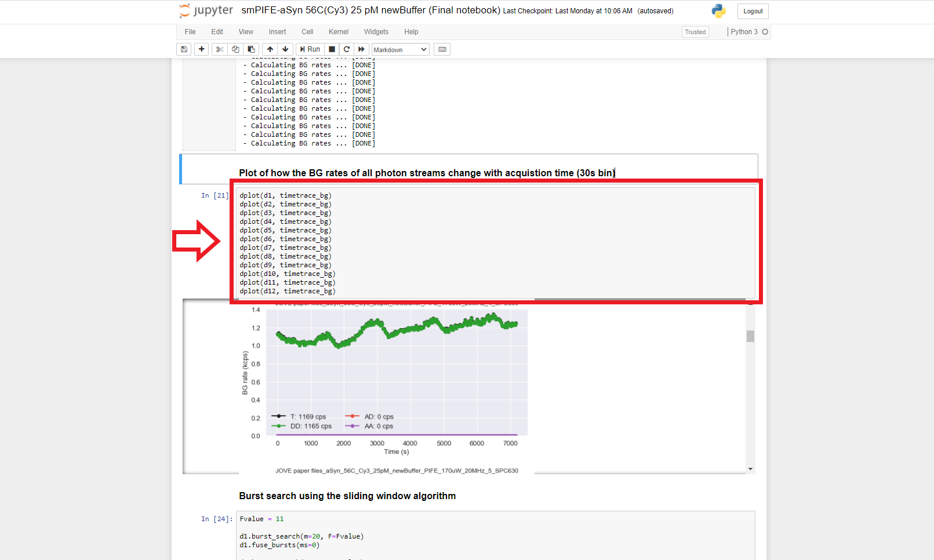Expand the Cell menu
Viewport: 934px width, 560px height.
click(x=307, y=32)
